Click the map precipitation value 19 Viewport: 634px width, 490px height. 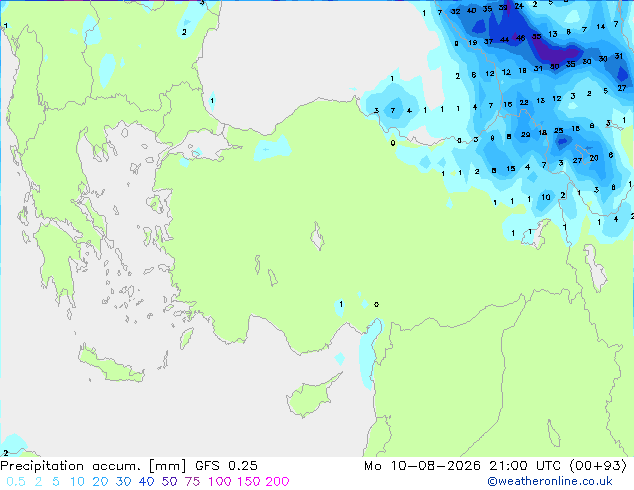[473, 42]
